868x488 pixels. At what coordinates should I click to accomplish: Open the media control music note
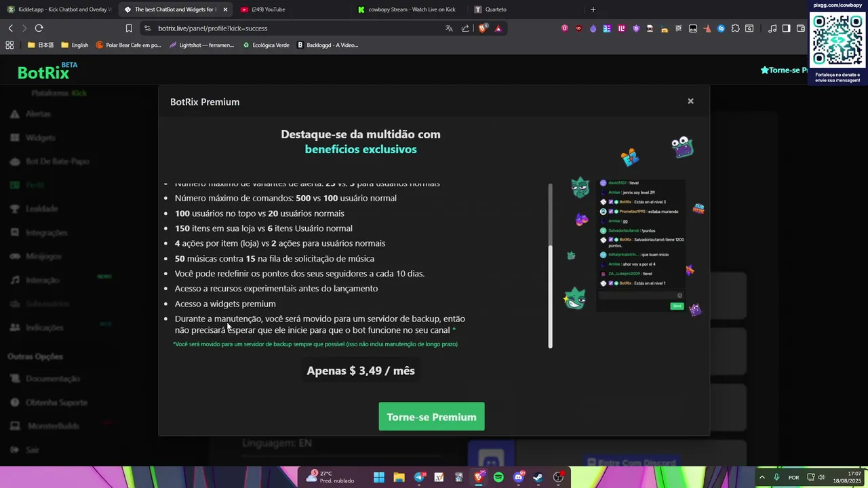coord(772,28)
